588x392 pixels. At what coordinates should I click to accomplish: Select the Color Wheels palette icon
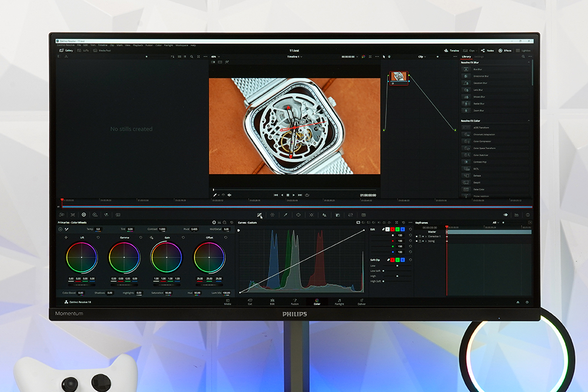pos(83,215)
